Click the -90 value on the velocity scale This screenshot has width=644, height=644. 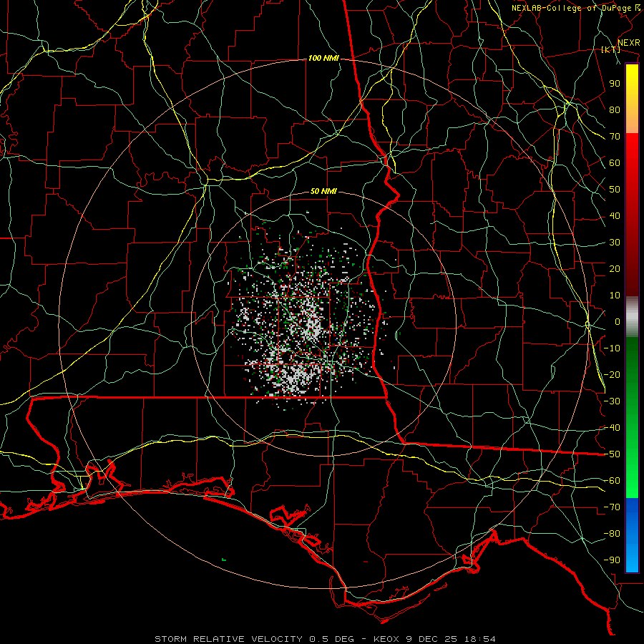point(612,560)
